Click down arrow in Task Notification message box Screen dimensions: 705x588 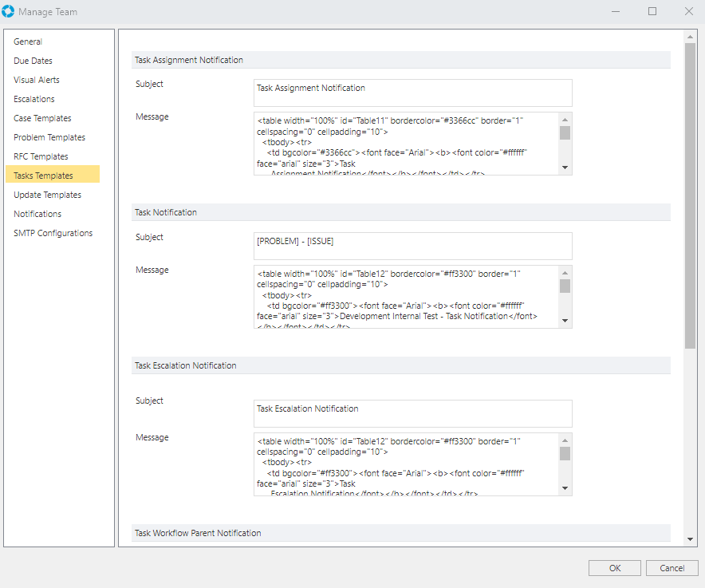[x=565, y=320]
